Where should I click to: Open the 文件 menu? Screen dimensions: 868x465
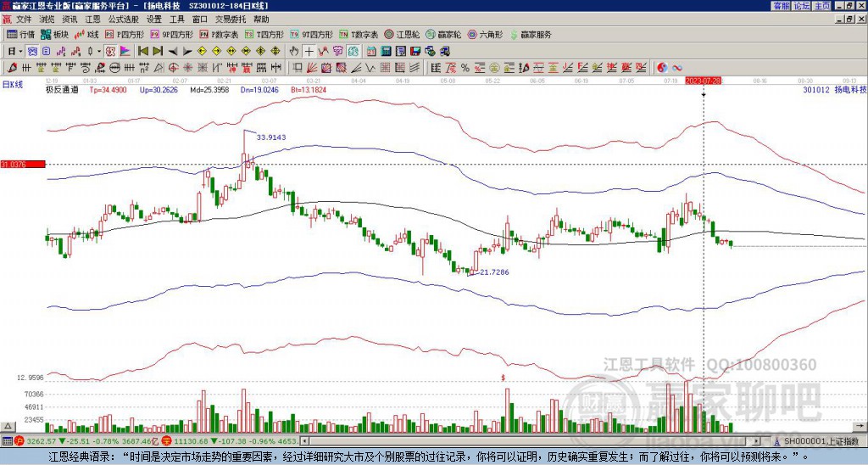pos(24,20)
